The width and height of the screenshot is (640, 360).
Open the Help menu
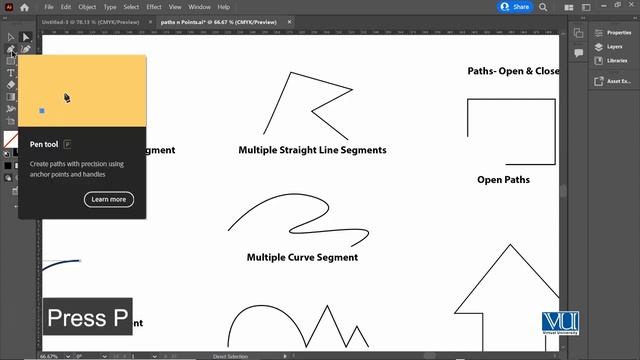click(x=223, y=7)
